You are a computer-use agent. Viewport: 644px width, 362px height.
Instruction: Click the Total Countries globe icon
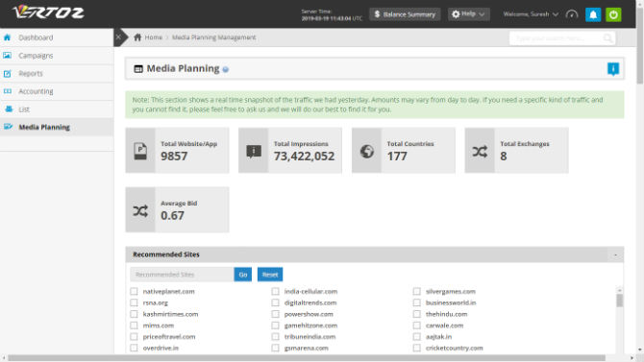click(x=367, y=151)
